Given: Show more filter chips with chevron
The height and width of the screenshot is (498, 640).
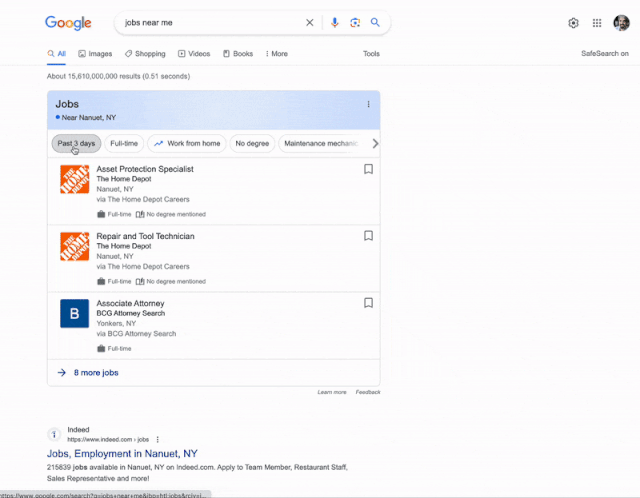Looking at the screenshot, I should coord(375,144).
